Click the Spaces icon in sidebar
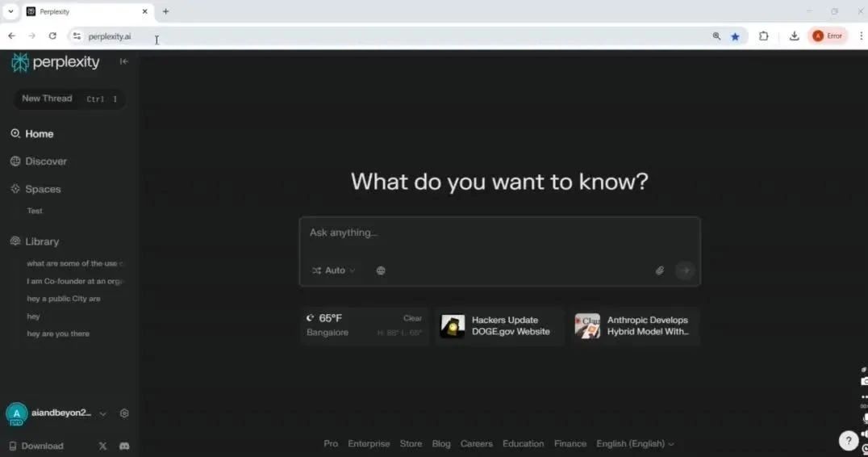Screen dimensions: 868x457 pos(15,189)
